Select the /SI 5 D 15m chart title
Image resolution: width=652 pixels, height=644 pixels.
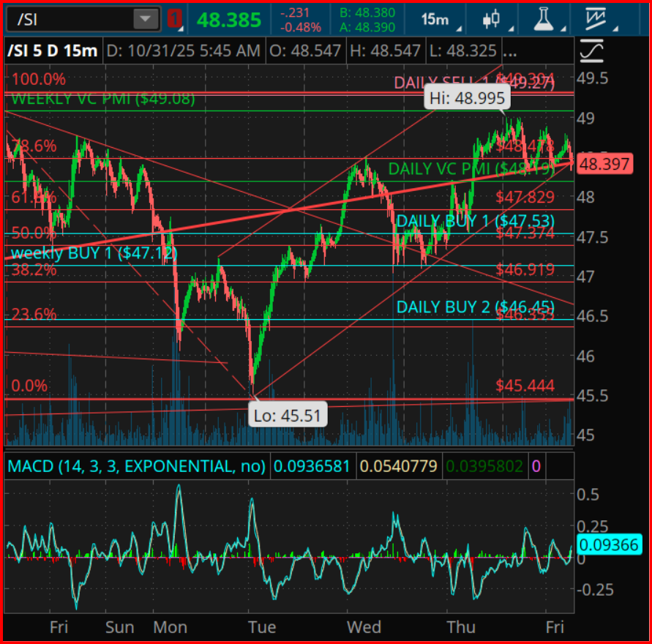[x=53, y=51]
